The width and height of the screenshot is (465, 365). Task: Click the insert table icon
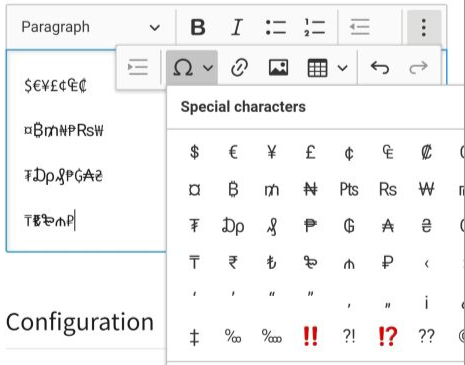tap(317, 68)
